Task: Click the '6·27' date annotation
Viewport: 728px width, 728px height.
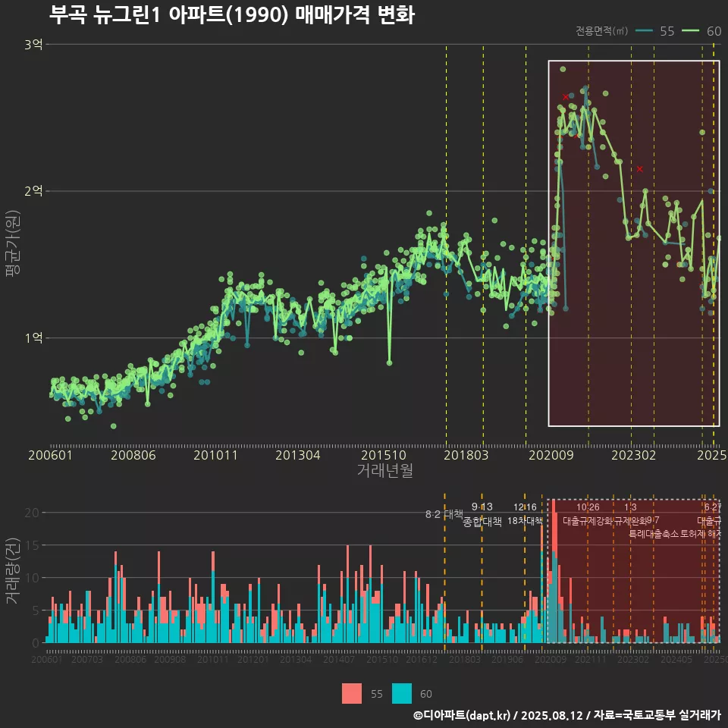Action: coord(713,507)
